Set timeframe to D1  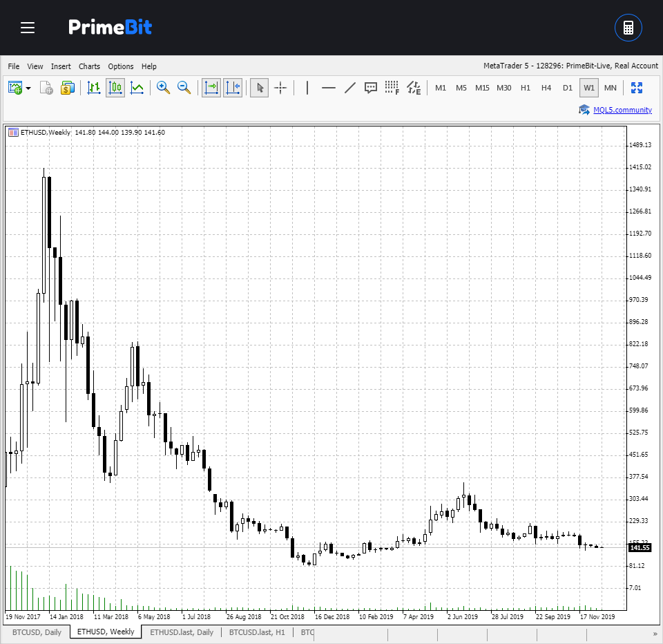coord(567,88)
